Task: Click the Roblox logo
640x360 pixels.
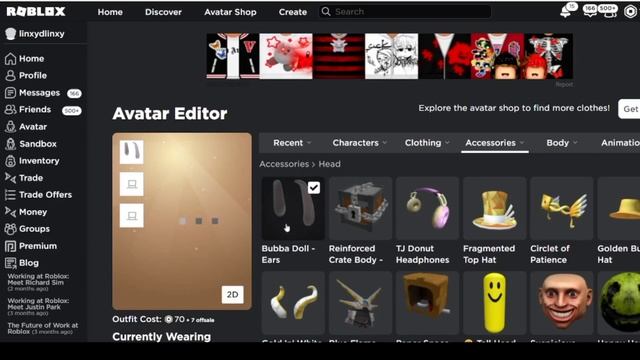Action: (36, 11)
